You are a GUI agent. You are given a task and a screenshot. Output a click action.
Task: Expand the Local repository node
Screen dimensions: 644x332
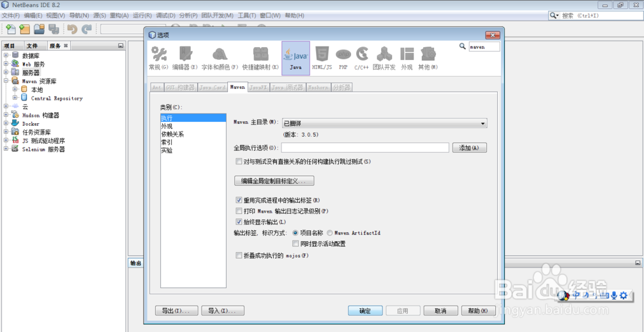[15, 89]
